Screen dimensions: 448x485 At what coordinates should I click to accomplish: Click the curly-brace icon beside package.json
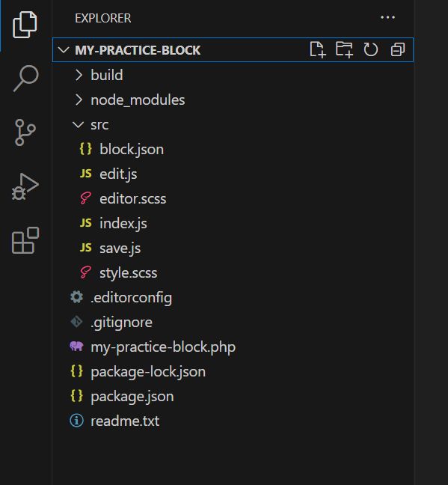pos(77,396)
